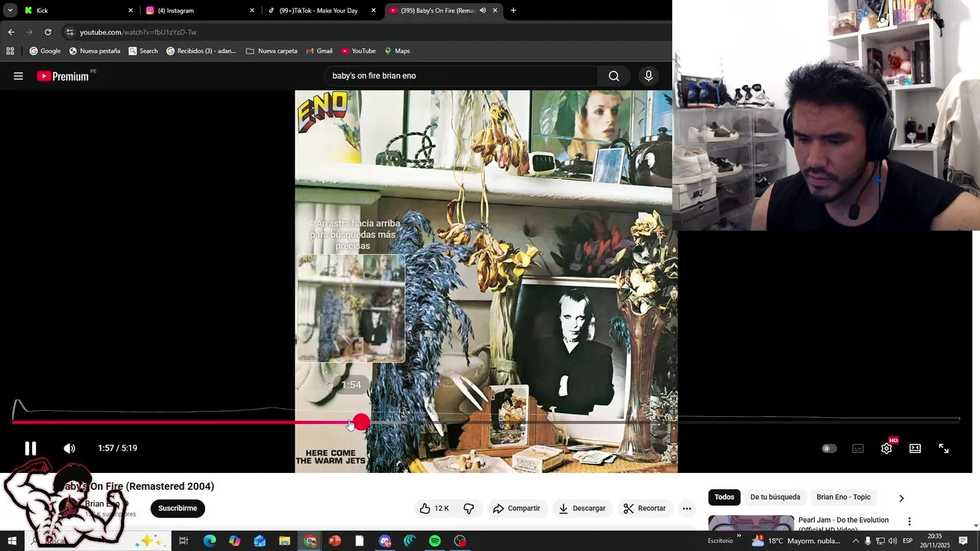Open a new browser tab
This screenshot has width=980, height=551.
[x=513, y=11]
